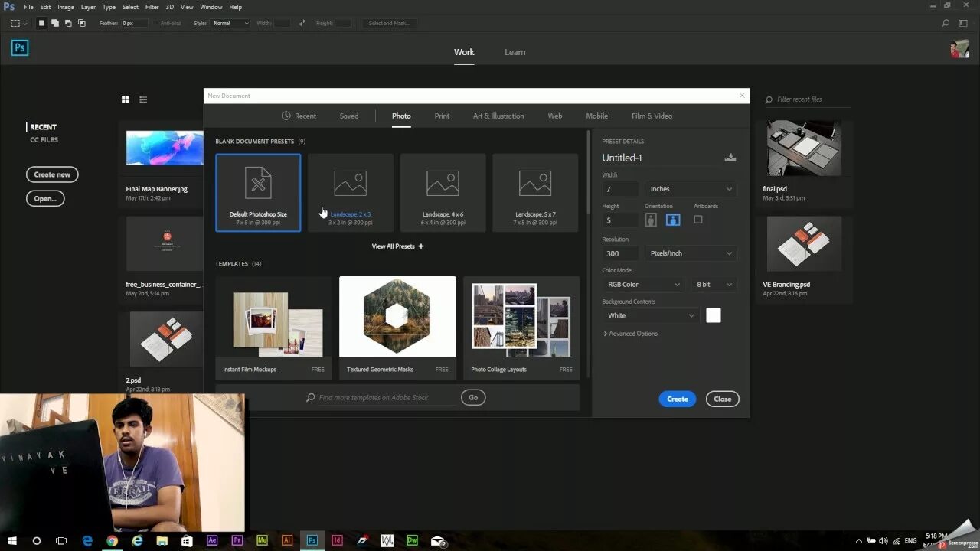Screen dimensions: 980x551
Task: Open the Layer menu
Action: click(88, 7)
